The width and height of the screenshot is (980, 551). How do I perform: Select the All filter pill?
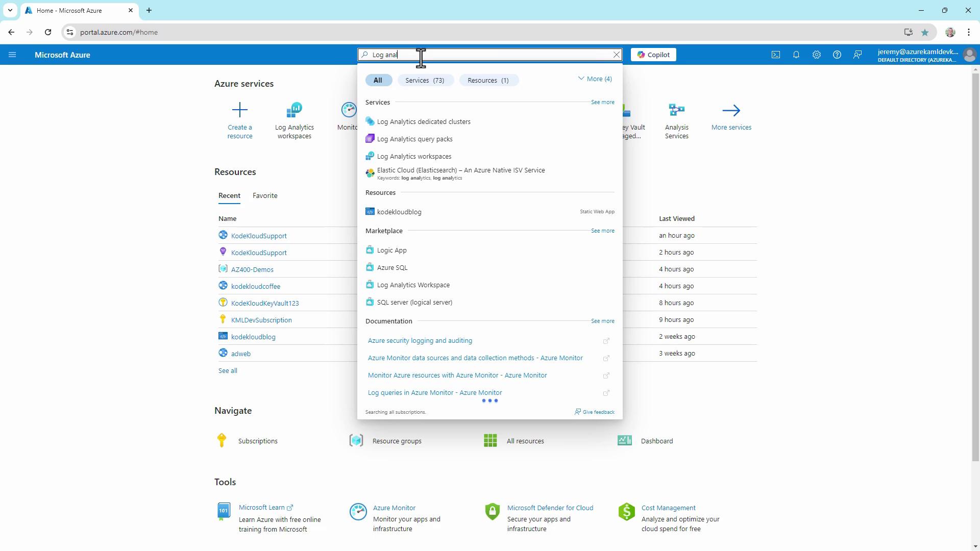click(378, 80)
